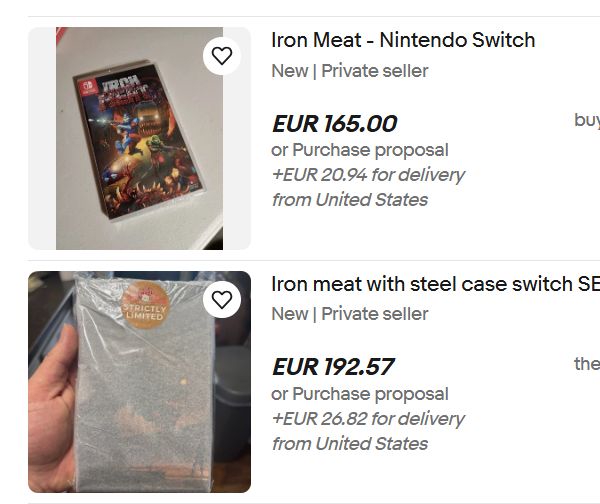Click the EUR 165.00 price
Screen dimensions: 600x504
(334, 123)
